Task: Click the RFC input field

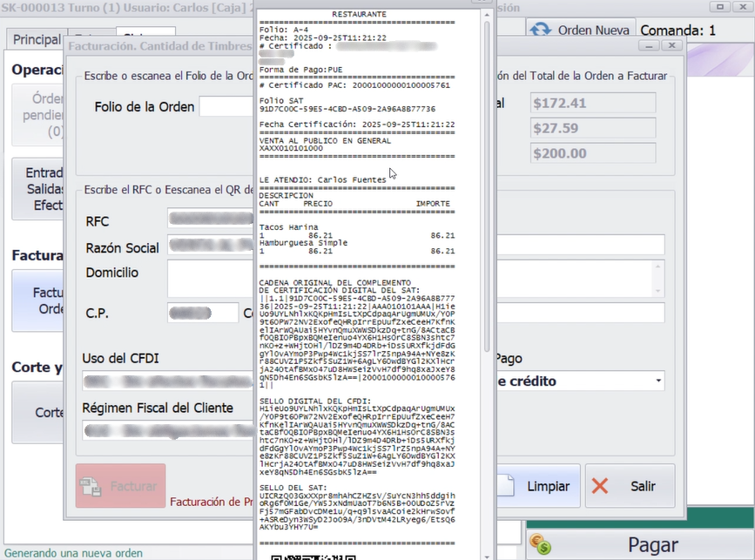Action: click(x=209, y=221)
